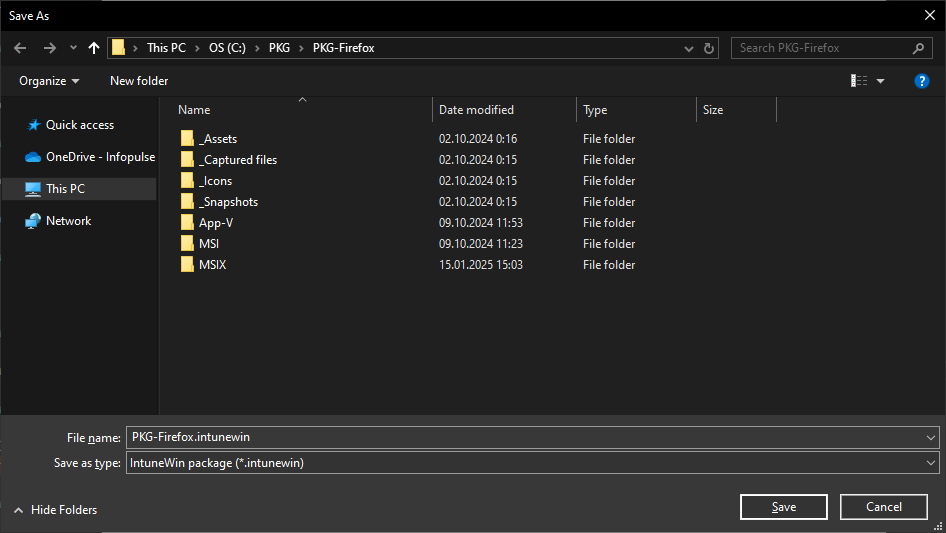This screenshot has width=946, height=533.
Task: Select PKG breadcrumb segment
Action: pos(279,48)
